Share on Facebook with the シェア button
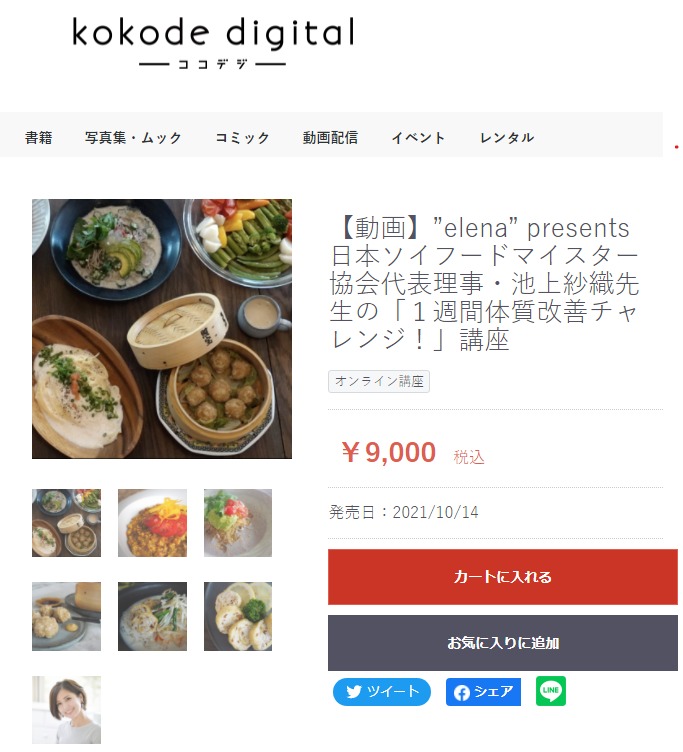The image size is (683, 752). point(483,692)
